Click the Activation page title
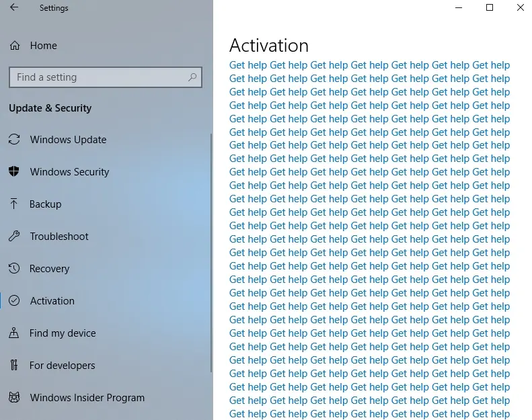This screenshot has width=532, height=420. point(269,46)
